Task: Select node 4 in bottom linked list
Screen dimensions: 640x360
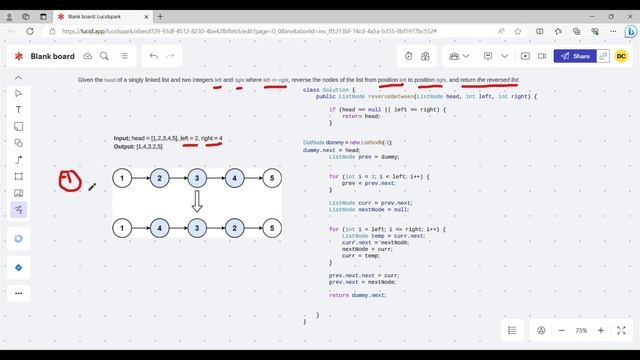Action: point(160,228)
